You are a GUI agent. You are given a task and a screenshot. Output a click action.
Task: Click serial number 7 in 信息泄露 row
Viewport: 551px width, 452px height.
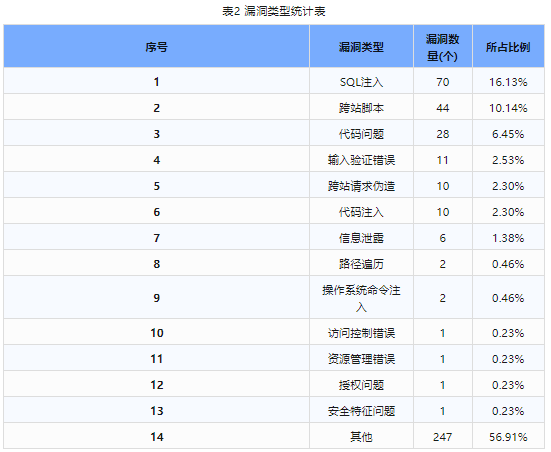point(156,238)
